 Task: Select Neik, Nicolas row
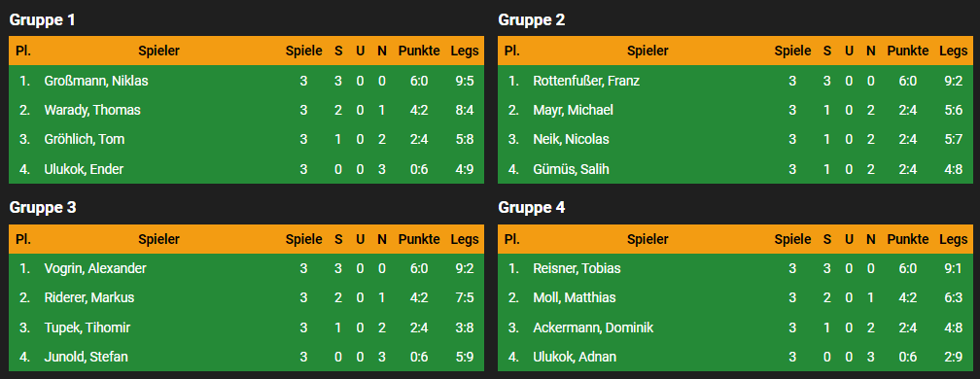tap(735, 139)
